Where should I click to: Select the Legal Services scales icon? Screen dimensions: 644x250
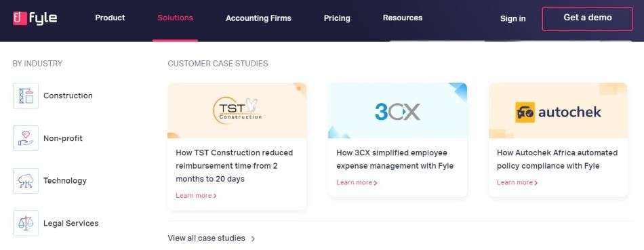point(26,224)
